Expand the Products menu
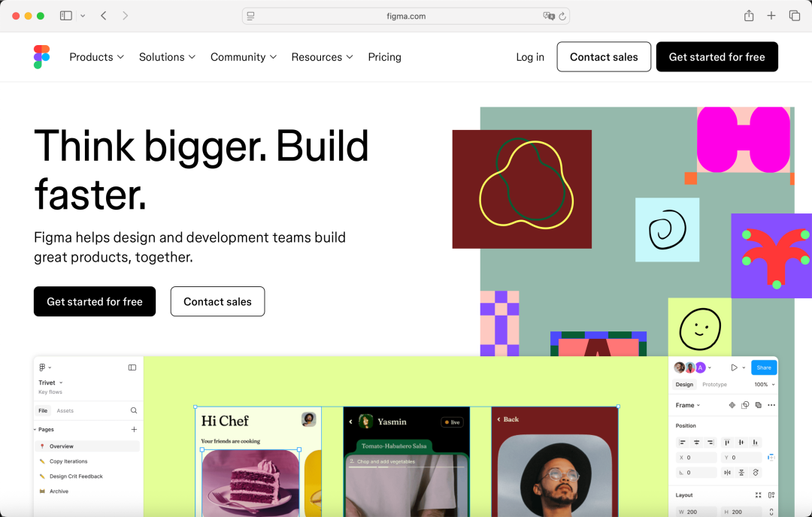The width and height of the screenshot is (812, 517). click(x=97, y=57)
